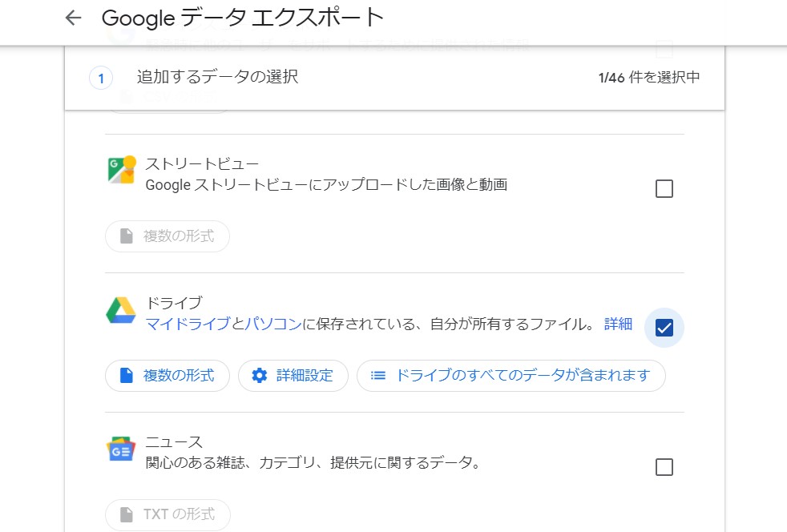
Task: Open the パソコン link
Action: click(x=272, y=324)
